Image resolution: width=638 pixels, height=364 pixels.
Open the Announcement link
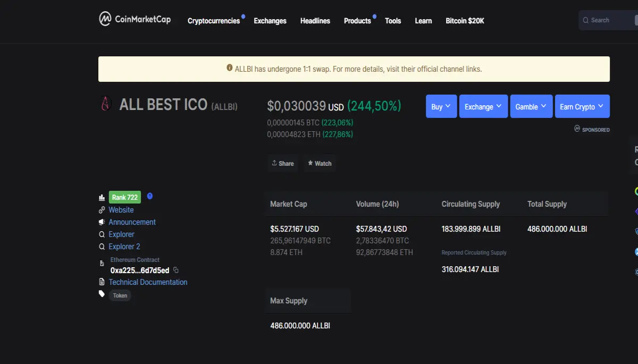pyautogui.click(x=132, y=222)
